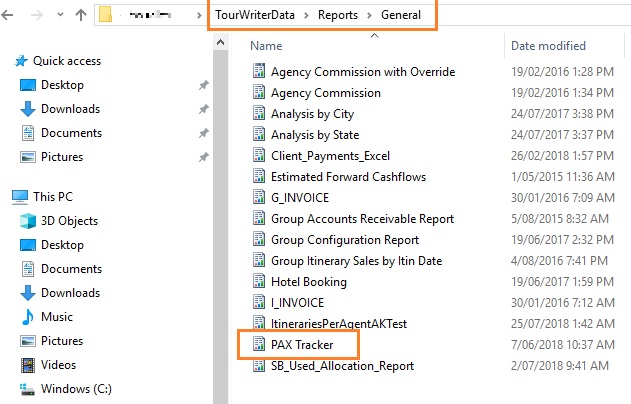Go back with the Back arrow
Viewport: 631px width, 404px height.
click(x=7, y=15)
